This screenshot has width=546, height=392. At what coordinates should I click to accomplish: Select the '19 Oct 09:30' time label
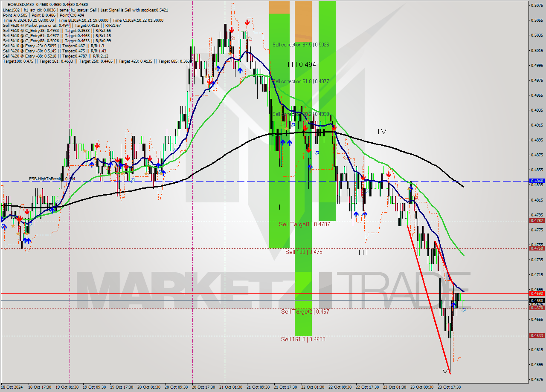pyautogui.click(x=94, y=387)
